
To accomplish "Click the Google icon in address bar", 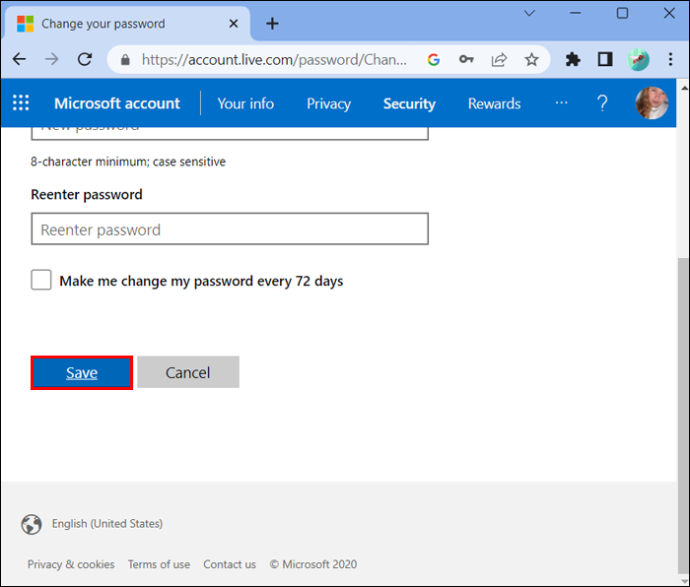I will 433,59.
